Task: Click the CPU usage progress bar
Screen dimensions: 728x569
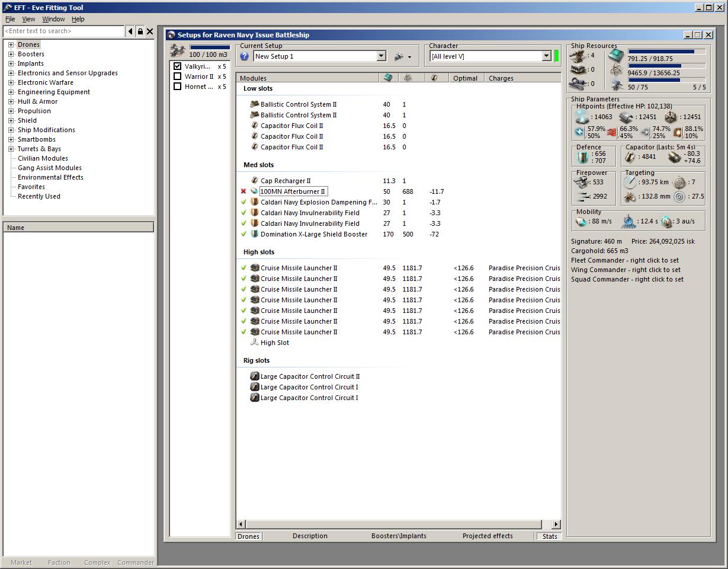Action: (x=667, y=52)
